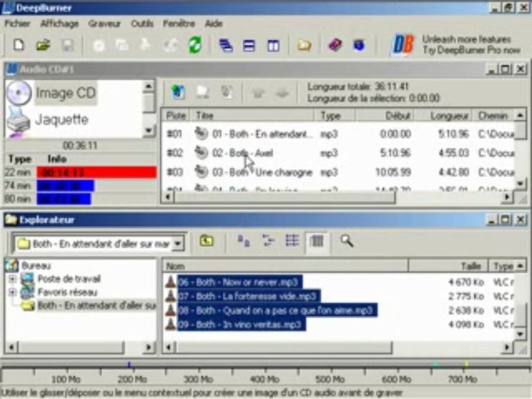Go up one folder level in Explorateur
Screen dimensions: 532x399
coord(206,241)
